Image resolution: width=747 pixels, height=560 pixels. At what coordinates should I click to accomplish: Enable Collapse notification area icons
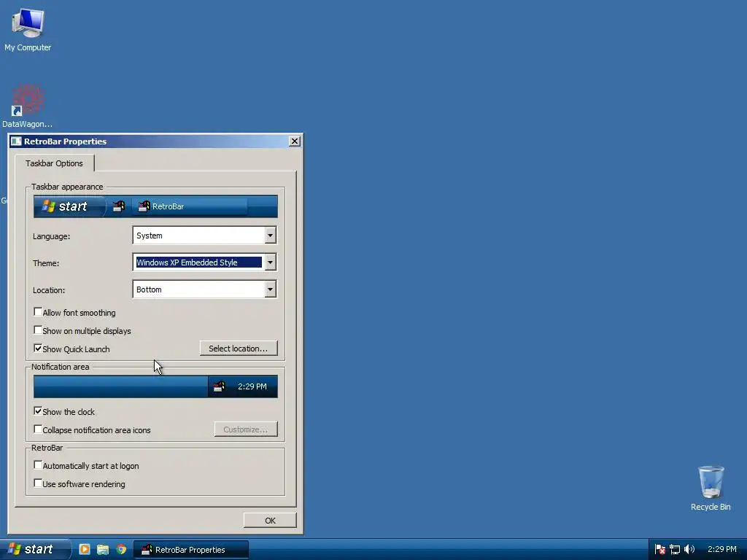(x=38, y=429)
